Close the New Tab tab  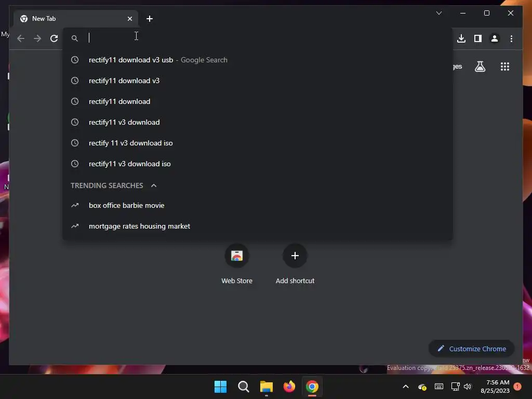click(129, 19)
